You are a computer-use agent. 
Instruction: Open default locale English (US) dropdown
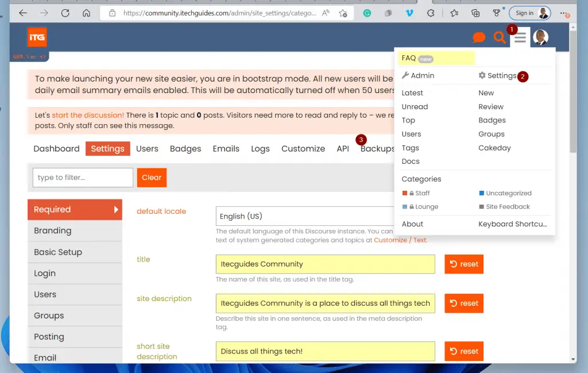tap(305, 216)
